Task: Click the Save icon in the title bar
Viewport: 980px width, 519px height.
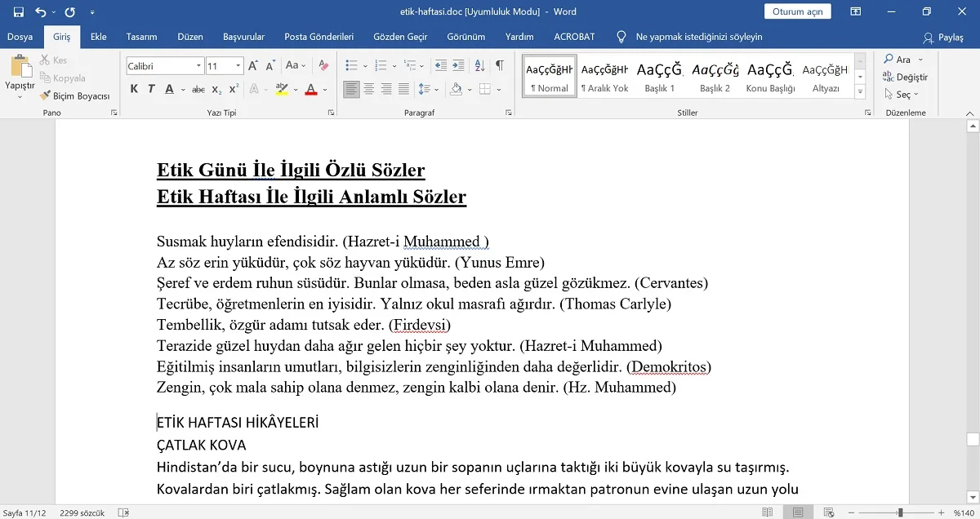Action: 18,12
